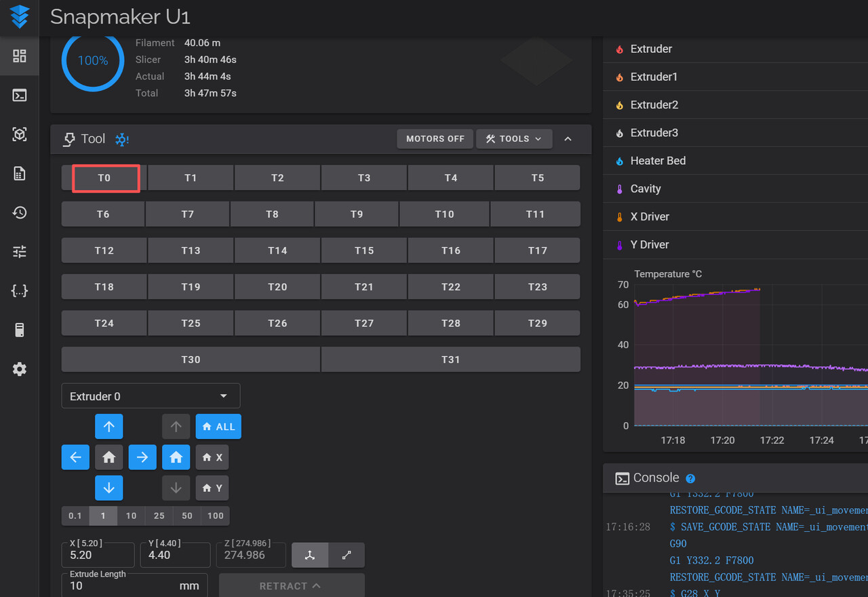Screen dimensions: 868x597
Task: Click the Fluidd logo in the top-left corner
Action: pos(20,17)
